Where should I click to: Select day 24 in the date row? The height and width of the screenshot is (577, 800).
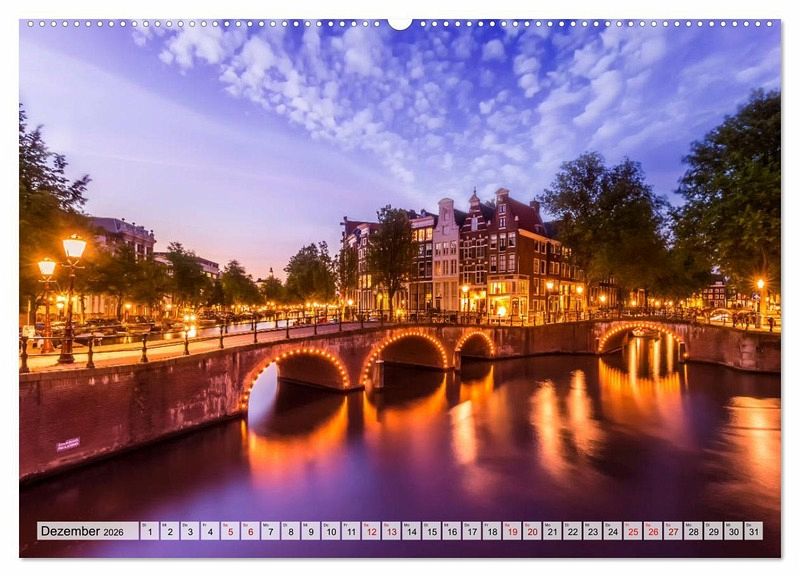(x=612, y=531)
